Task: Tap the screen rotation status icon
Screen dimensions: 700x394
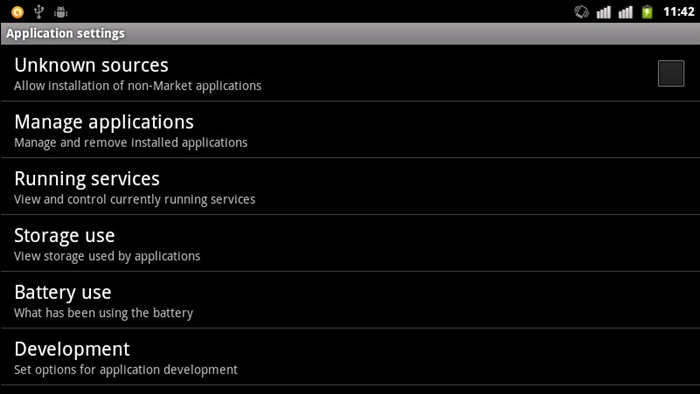Action: click(x=581, y=12)
